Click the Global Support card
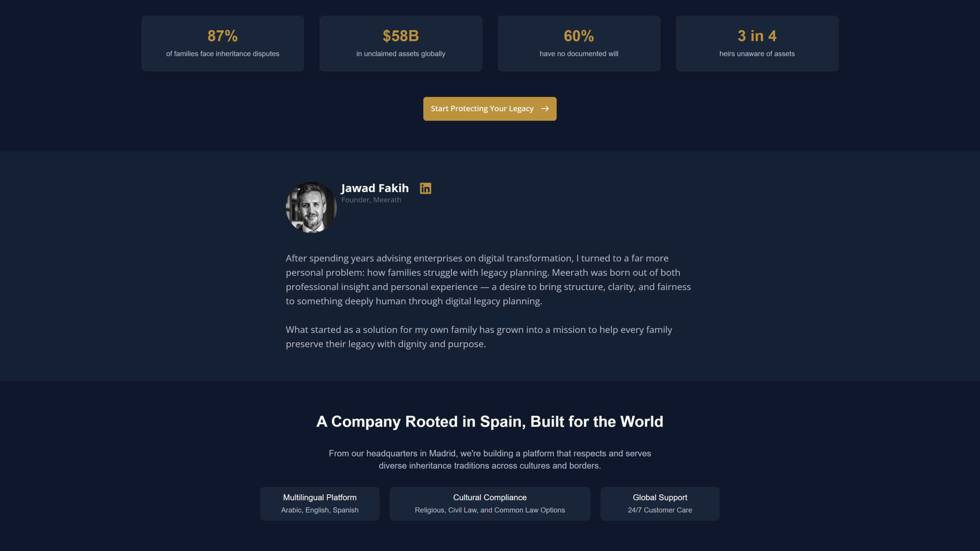The width and height of the screenshot is (980, 551). [x=660, y=504]
